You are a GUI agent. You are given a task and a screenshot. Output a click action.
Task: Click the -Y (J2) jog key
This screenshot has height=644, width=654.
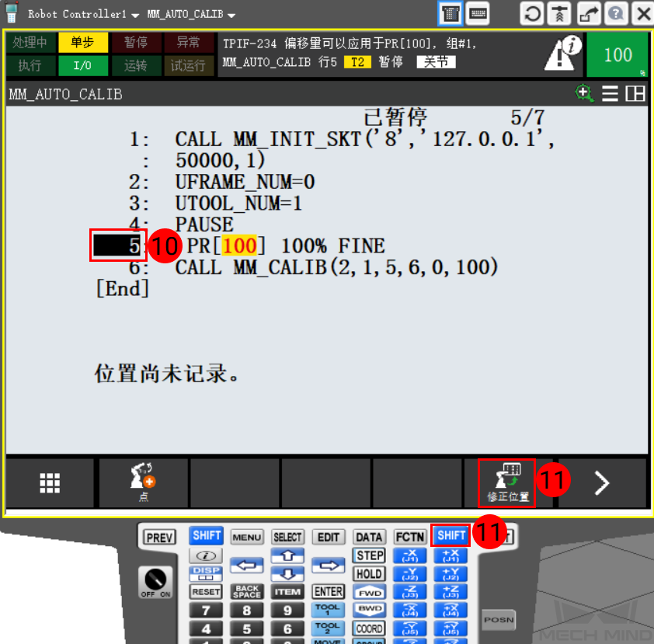409,574
